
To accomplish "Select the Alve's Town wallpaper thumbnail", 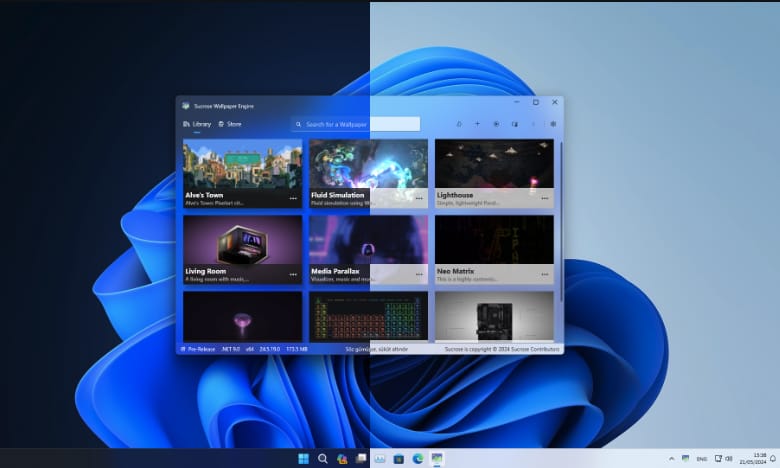I will tap(242, 164).
